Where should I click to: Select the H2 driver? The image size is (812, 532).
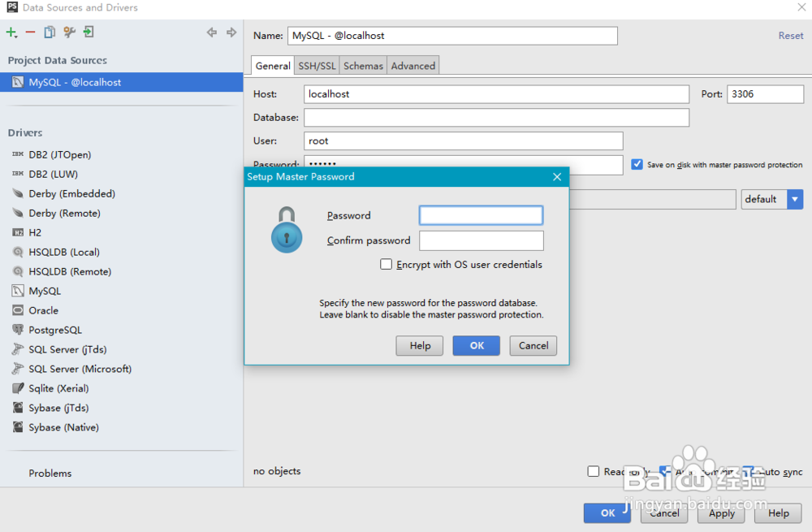pos(35,232)
